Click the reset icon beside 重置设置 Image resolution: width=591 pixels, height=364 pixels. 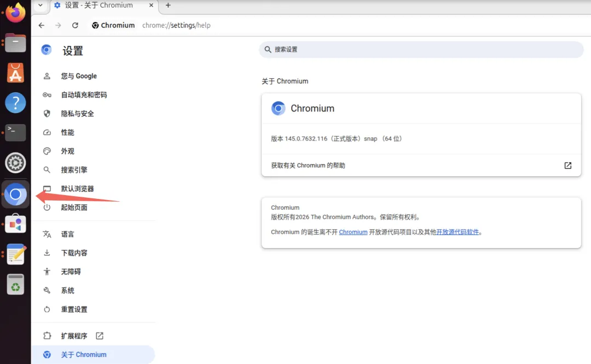click(x=47, y=309)
